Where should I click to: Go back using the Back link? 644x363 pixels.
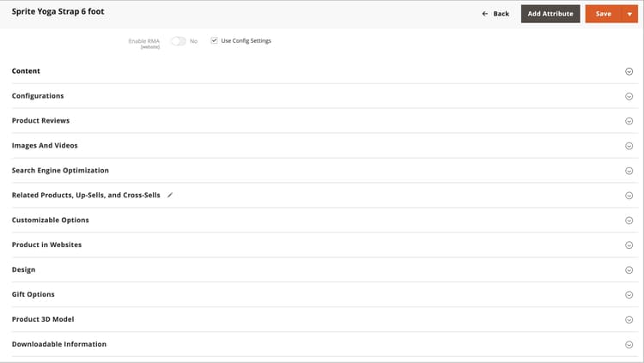pyautogui.click(x=495, y=14)
